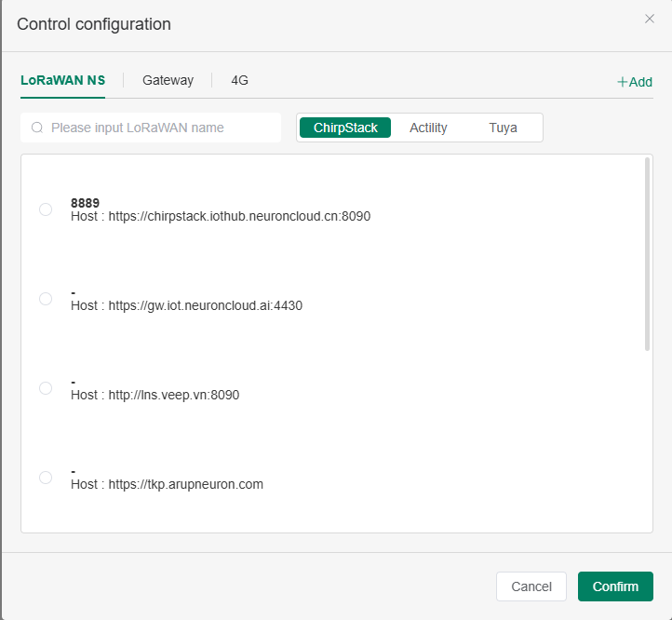Image resolution: width=672 pixels, height=620 pixels.
Task: Click the plus Add icon
Action: point(623,82)
